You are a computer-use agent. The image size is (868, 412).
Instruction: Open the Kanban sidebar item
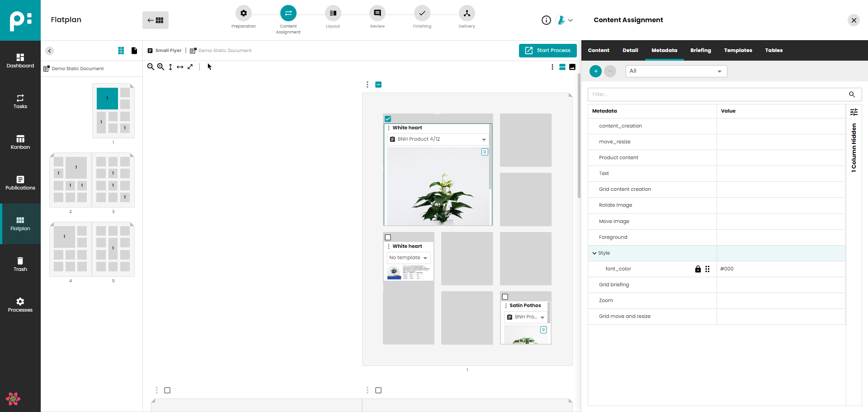(20, 142)
